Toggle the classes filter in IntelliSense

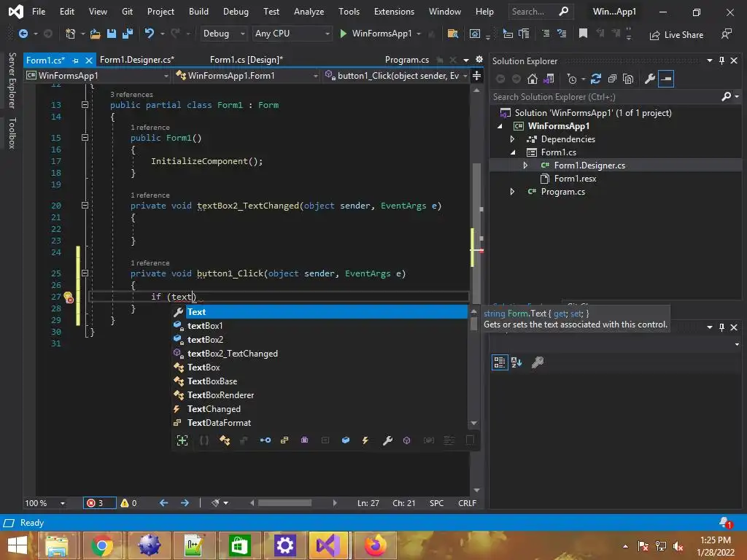coord(225,440)
